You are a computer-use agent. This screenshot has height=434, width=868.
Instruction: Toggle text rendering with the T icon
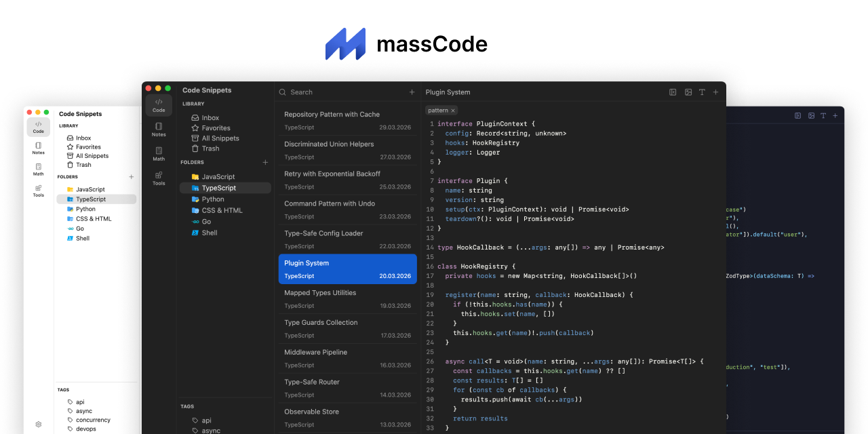(702, 92)
